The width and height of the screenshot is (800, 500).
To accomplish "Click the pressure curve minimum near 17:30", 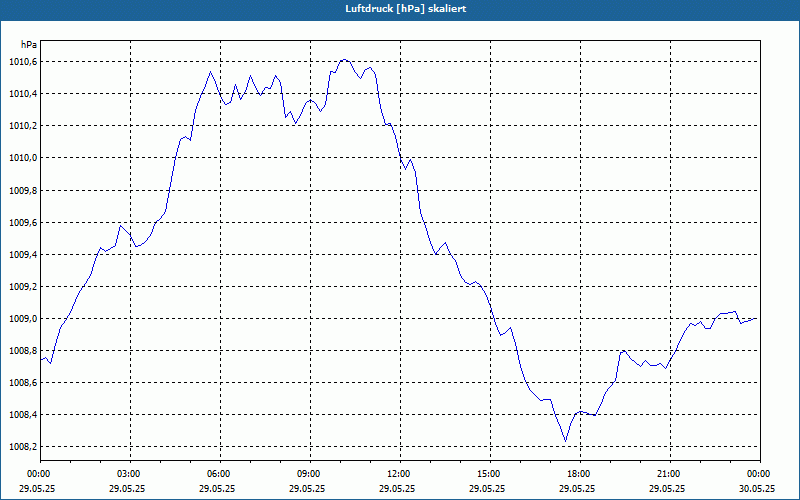I will point(565,441).
